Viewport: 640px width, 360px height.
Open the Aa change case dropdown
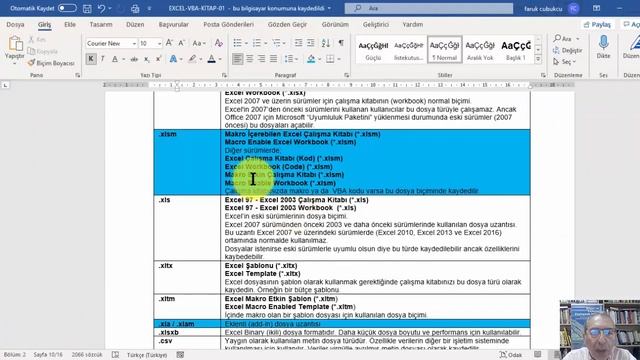tap(199, 43)
